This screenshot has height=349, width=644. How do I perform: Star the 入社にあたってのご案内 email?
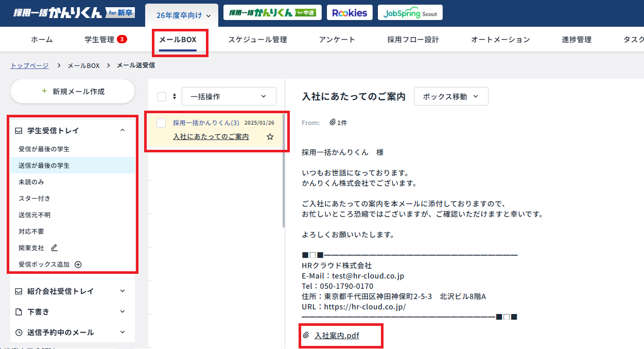click(x=270, y=136)
